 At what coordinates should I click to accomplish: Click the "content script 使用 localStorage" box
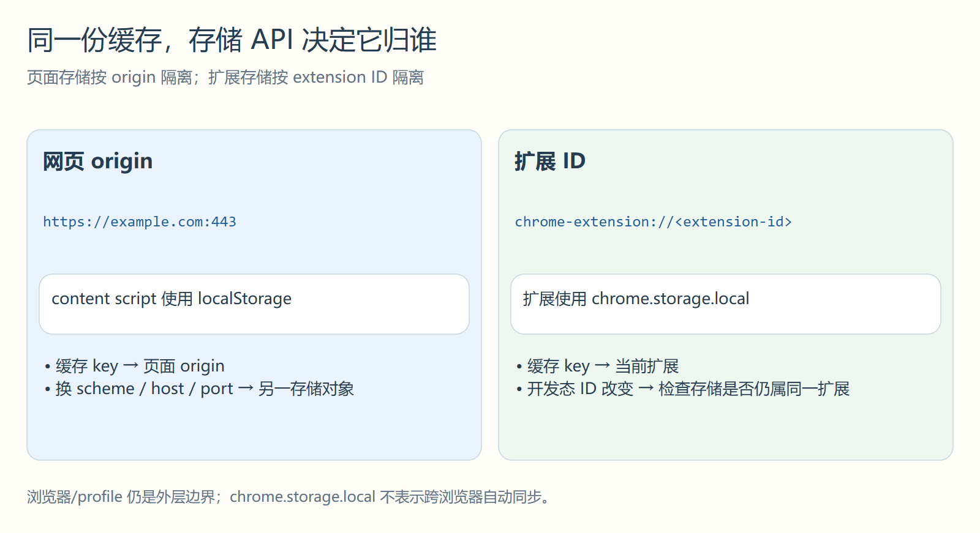click(x=254, y=304)
